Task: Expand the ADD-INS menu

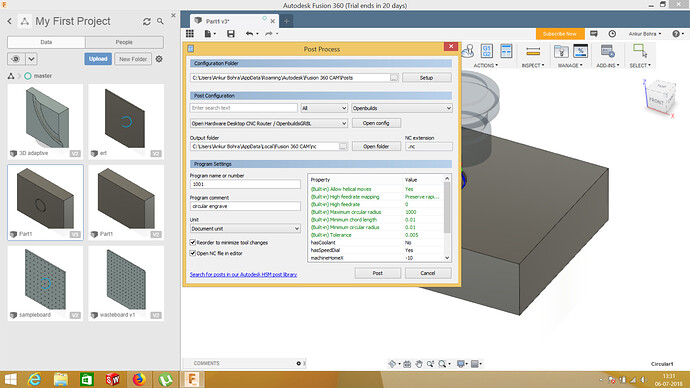Action: click(x=608, y=65)
